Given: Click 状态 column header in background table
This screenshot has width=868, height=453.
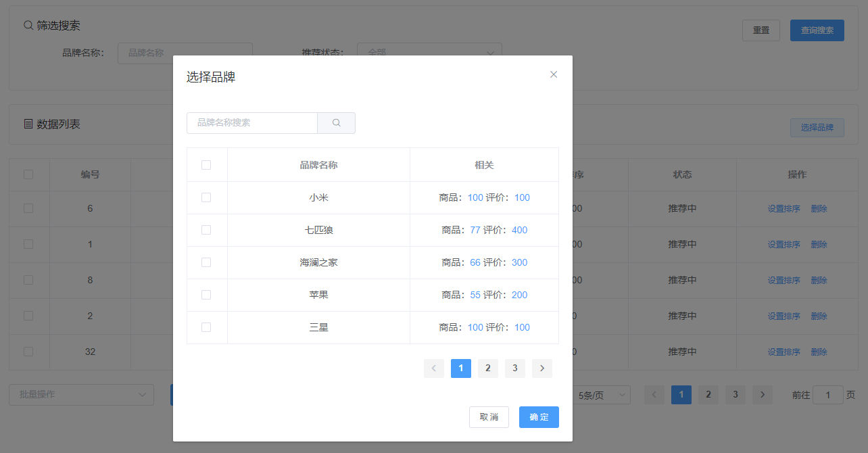Looking at the screenshot, I should 682,174.
